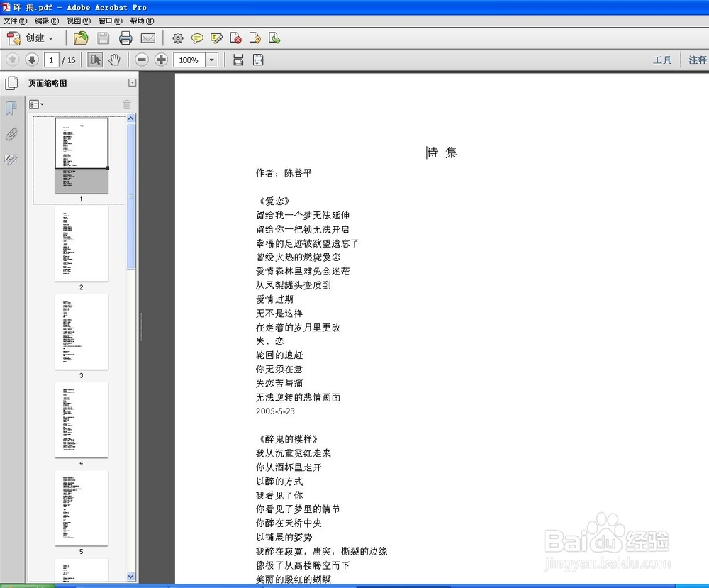Open the 窗口 menu
This screenshot has height=588, width=709.
click(x=111, y=21)
